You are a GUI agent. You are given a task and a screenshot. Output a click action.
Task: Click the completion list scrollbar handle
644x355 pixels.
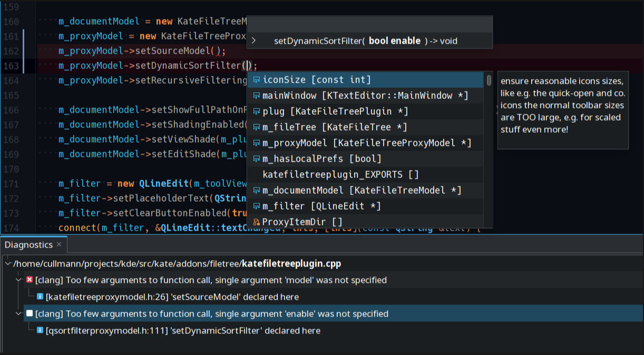pyautogui.click(x=489, y=80)
